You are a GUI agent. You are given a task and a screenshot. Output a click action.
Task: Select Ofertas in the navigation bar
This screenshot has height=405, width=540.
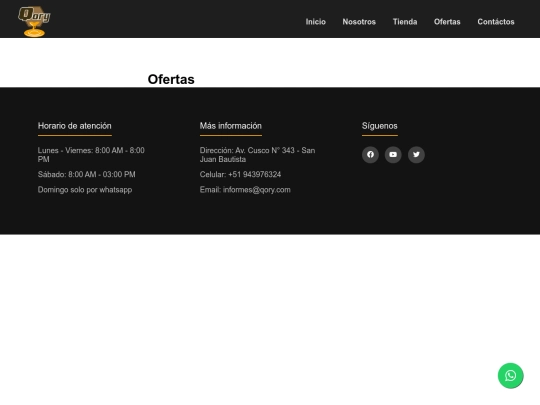(x=447, y=22)
